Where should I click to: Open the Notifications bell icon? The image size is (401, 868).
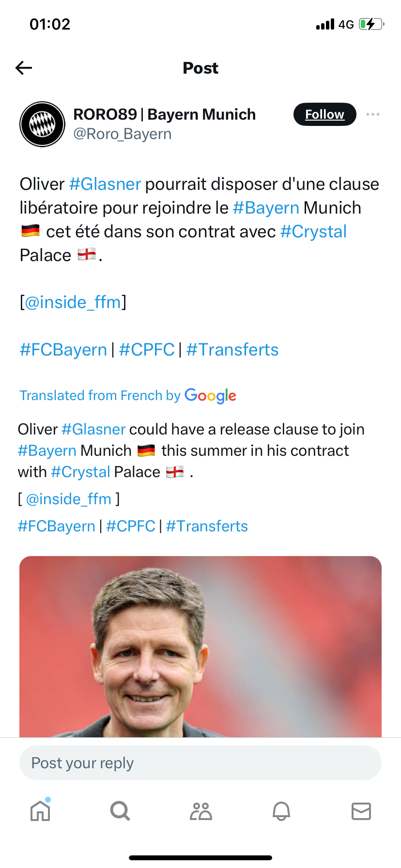(x=281, y=811)
